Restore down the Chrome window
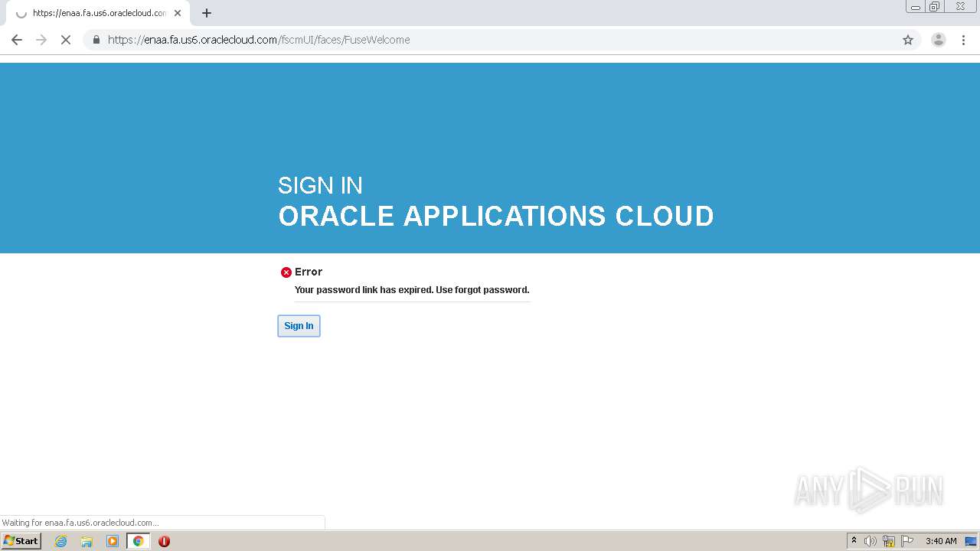980x551 pixels. [935, 7]
